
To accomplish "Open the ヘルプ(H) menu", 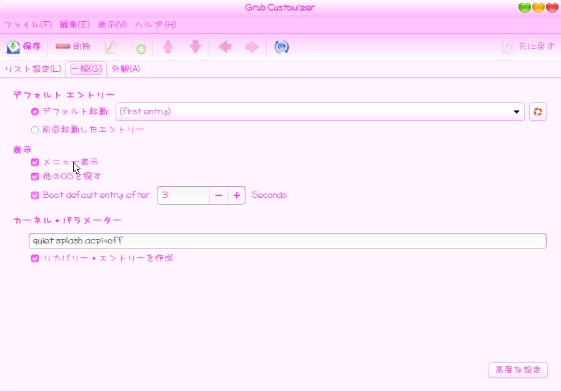I will [156, 25].
